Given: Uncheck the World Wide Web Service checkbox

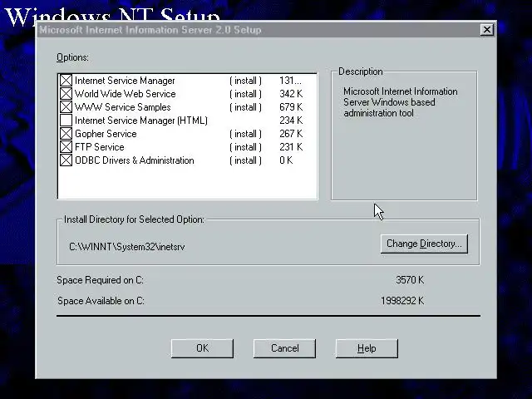Looking at the screenshot, I should 66,94.
